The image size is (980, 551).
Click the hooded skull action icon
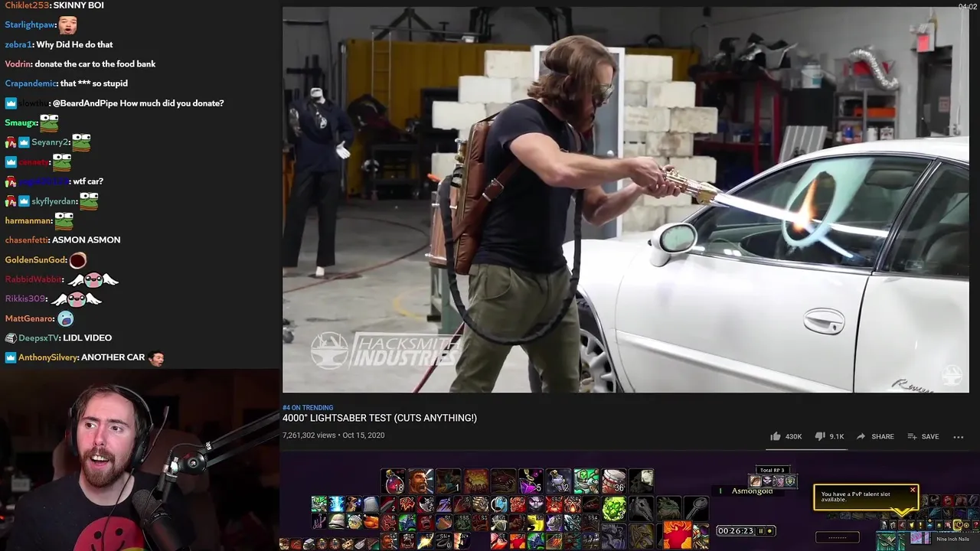tap(642, 481)
